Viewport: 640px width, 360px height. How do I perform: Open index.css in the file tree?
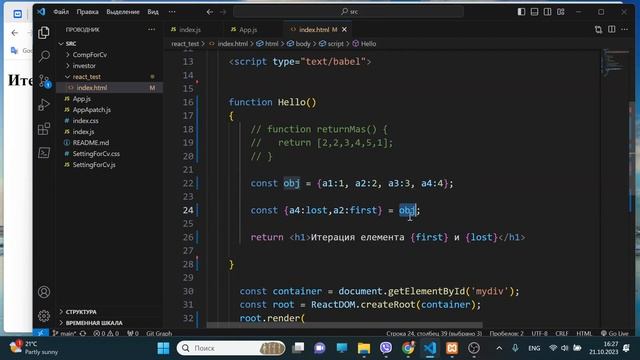(x=85, y=120)
